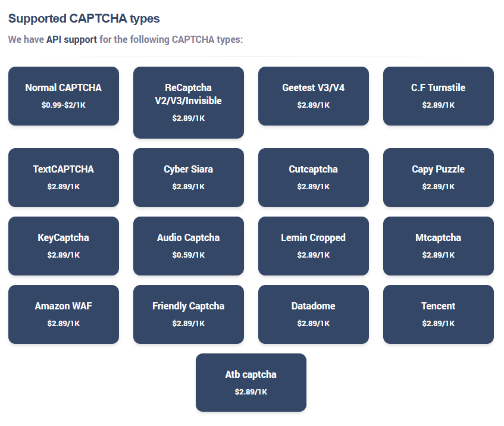Click the Friendly Captcha card
The width and height of the screenshot is (504, 426).
tap(188, 314)
